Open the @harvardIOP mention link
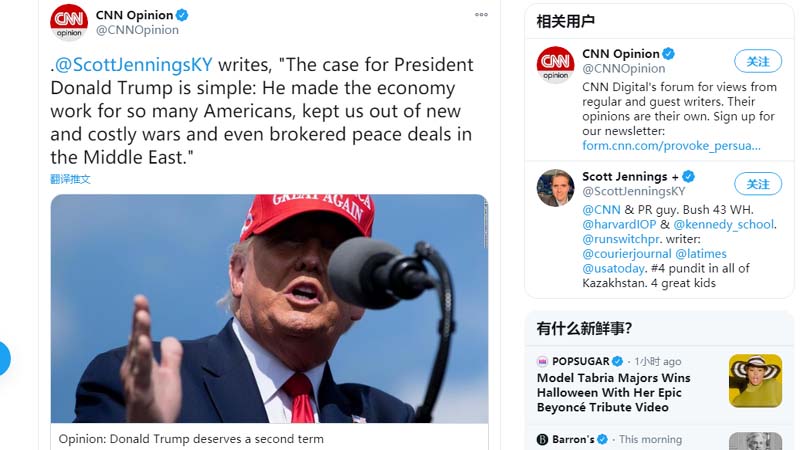The image size is (800, 450). pos(619,224)
